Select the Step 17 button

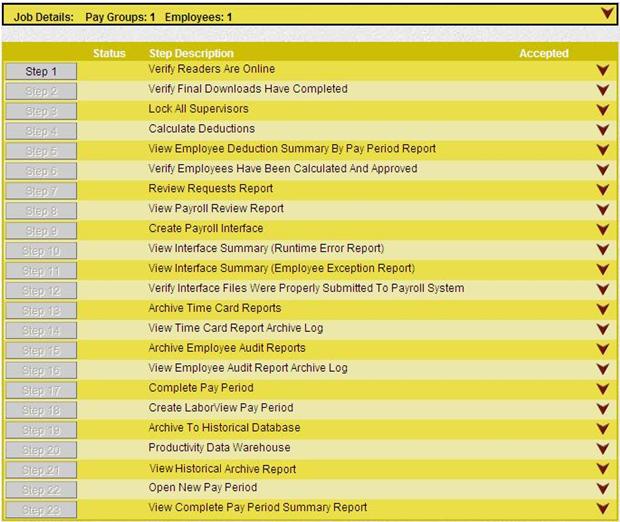41,391
